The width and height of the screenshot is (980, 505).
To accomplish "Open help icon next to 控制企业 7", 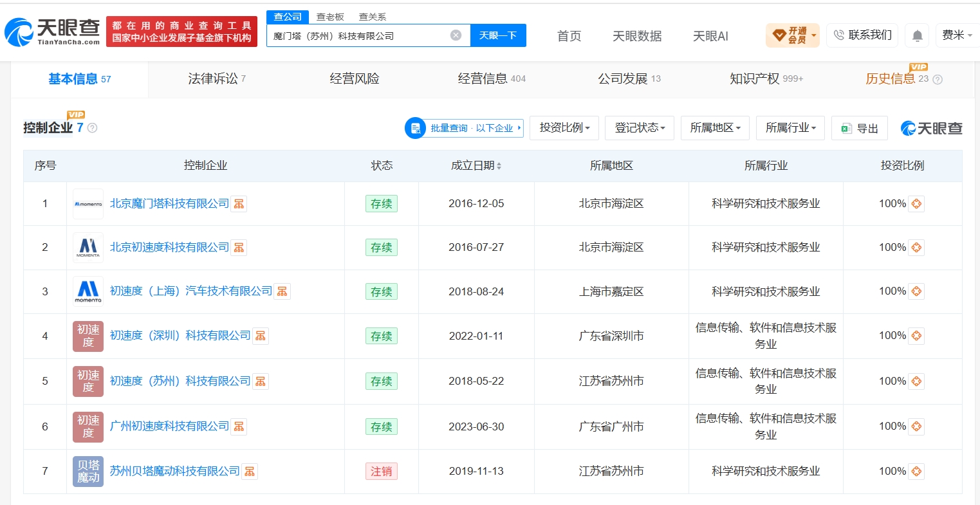I will [x=92, y=128].
